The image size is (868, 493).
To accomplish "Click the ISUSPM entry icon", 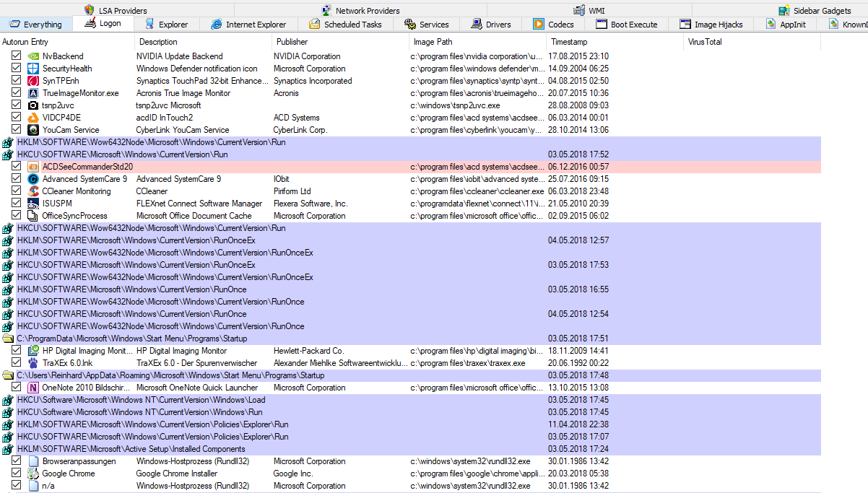I will 33,204.
